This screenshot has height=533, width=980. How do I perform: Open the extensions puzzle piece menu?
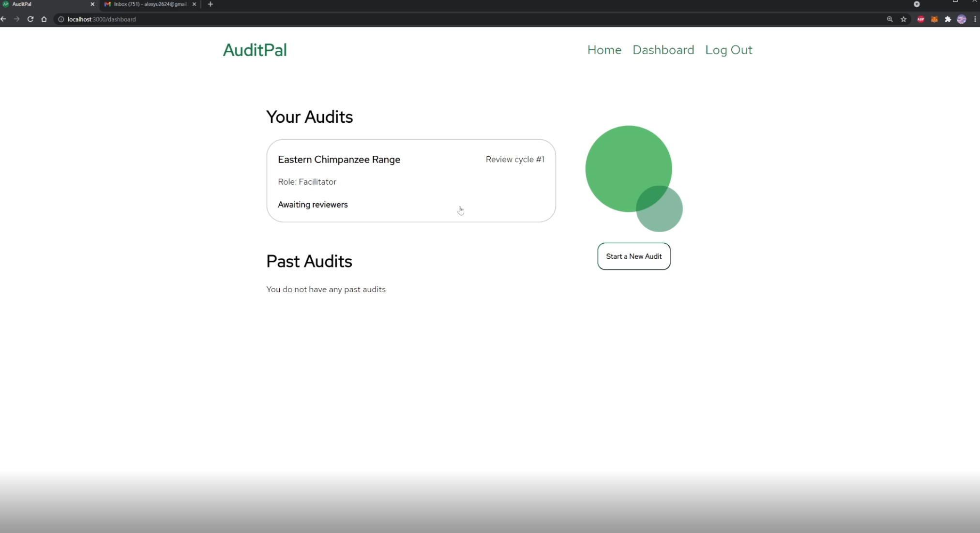point(948,19)
